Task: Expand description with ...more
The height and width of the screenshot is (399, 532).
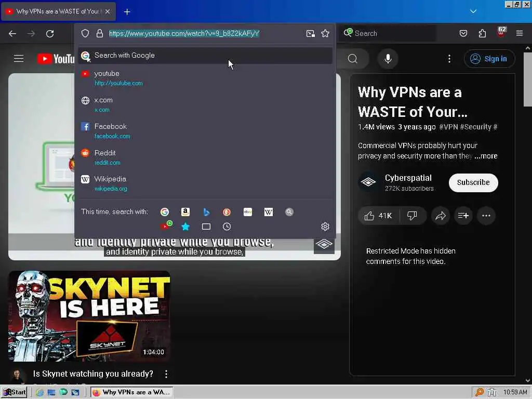Action: pyautogui.click(x=486, y=156)
